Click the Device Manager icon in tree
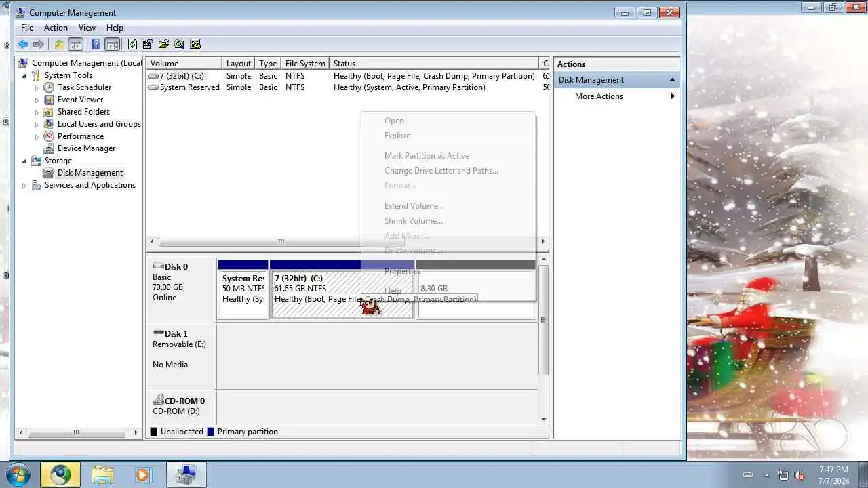 (49, 148)
